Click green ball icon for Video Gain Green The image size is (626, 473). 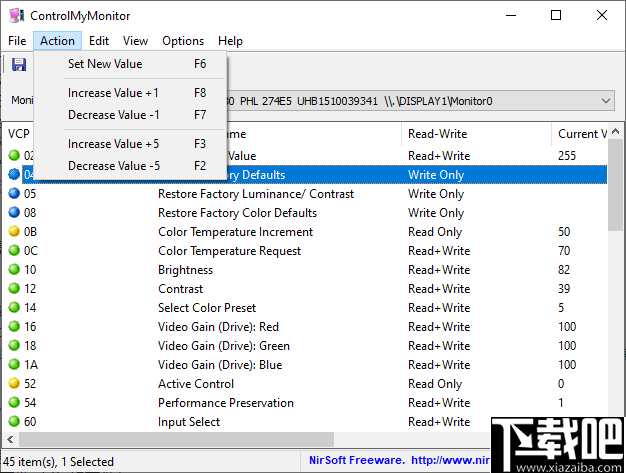(x=14, y=345)
